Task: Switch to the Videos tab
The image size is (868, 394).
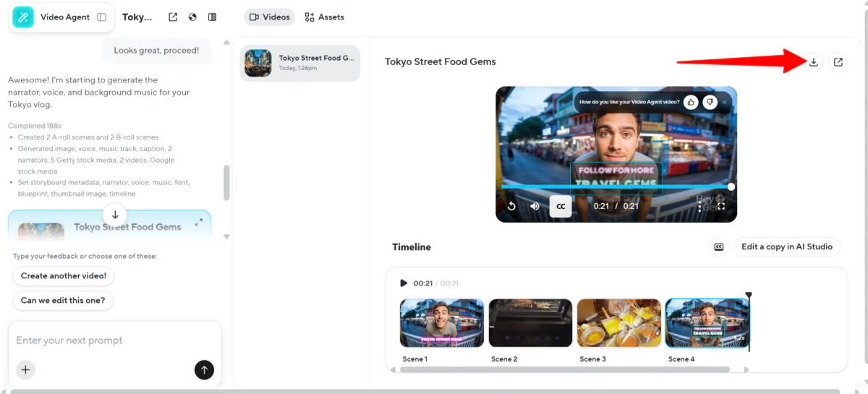Action: (x=270, y=17)
